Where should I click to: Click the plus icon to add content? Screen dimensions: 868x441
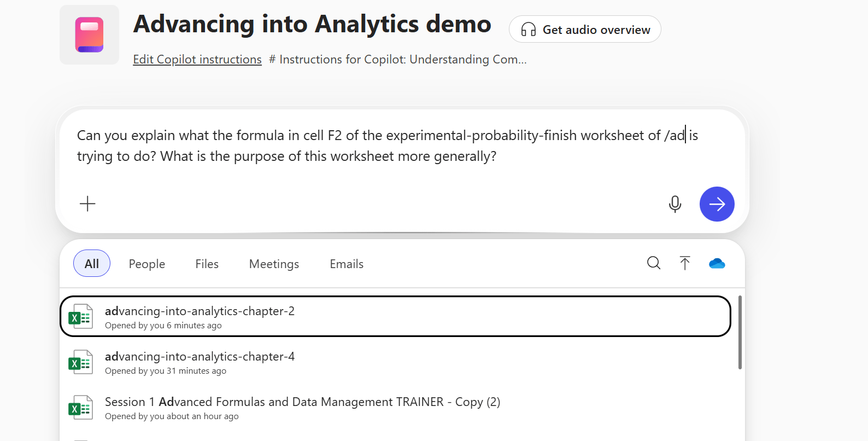click(87, 204)
